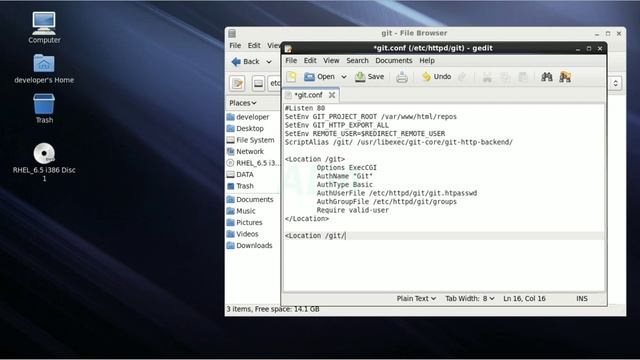Click the Copy icon in gedit toolbar
The width and height of the screenshot is (640, 360).
point(505,77)
